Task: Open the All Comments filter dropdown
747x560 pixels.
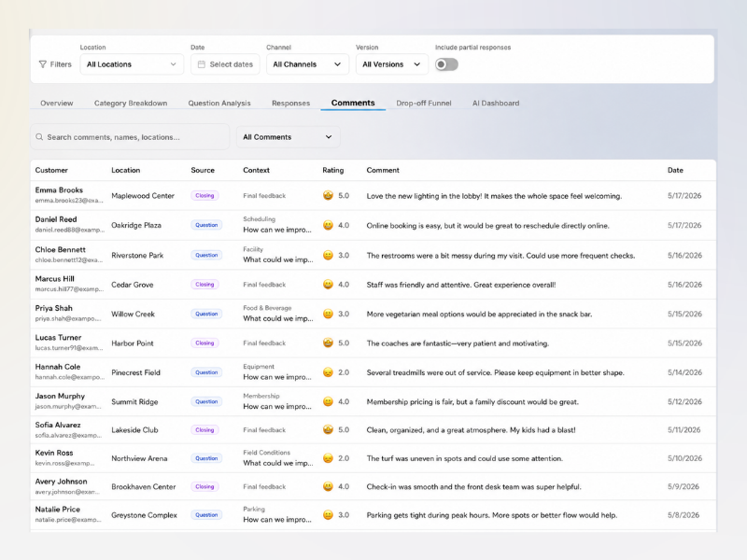Action: click(288, 137)
